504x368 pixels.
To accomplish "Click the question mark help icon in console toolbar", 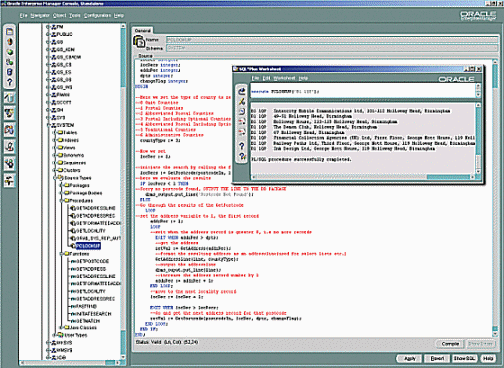I will pyautogui.click(x=10, y=82).
